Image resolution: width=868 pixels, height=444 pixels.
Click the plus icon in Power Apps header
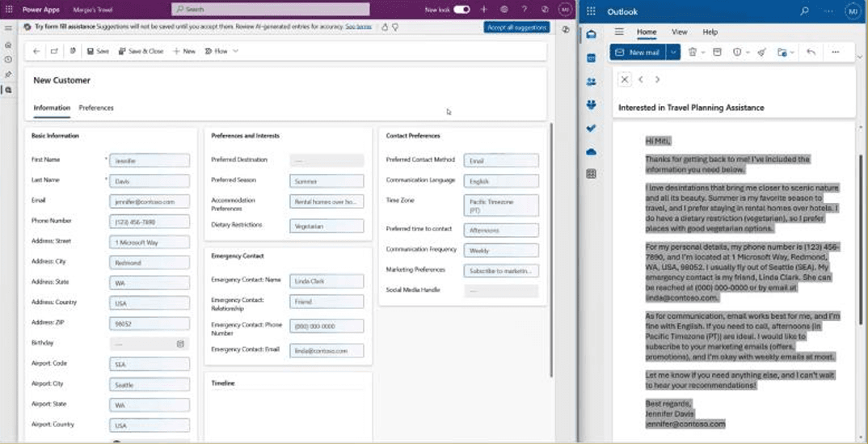coord(484,10)
